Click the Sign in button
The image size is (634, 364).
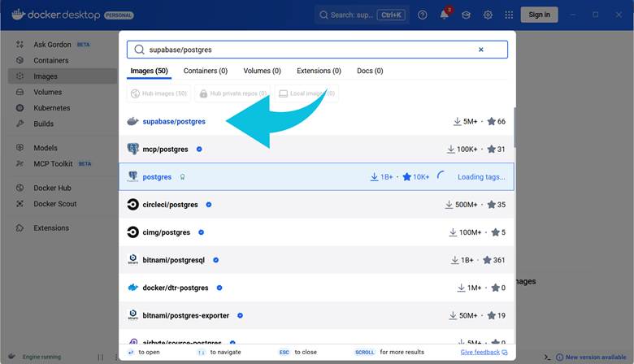tap(539, 15)
